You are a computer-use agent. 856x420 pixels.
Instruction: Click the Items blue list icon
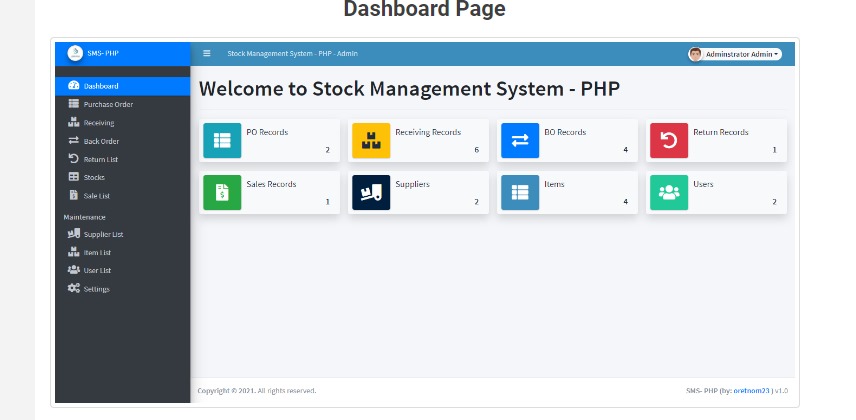tap(520, 192)
